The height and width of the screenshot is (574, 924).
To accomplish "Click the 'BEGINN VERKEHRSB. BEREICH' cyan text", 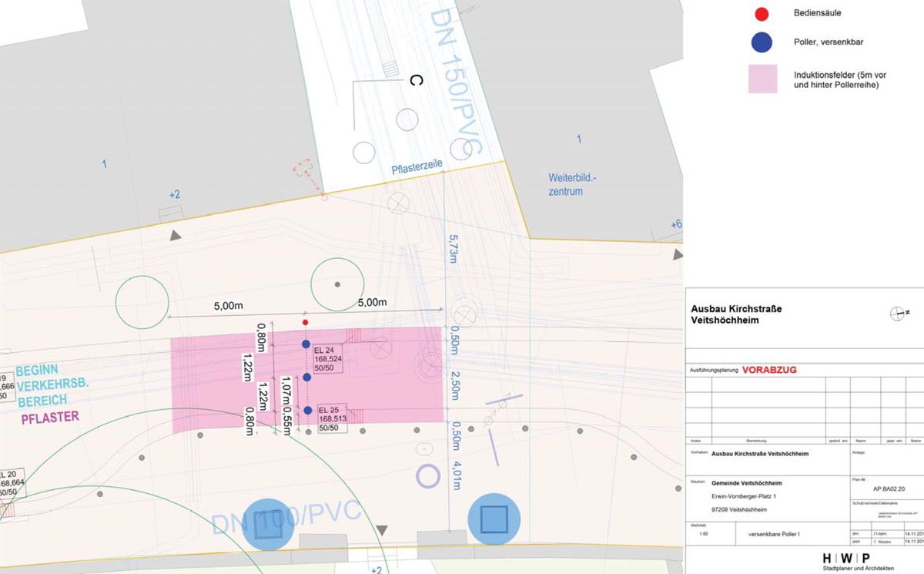I will tap(52, 385).
